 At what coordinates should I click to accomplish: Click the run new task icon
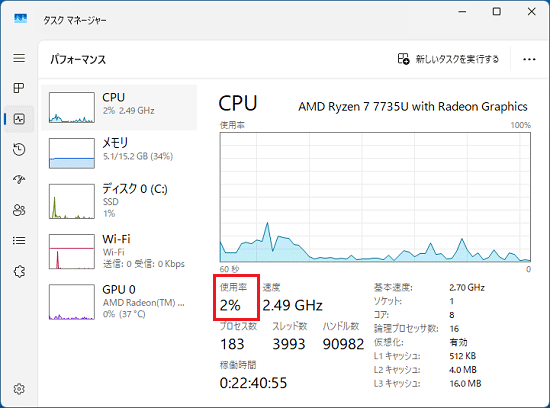pyautogui.click(x=403, y=59)
